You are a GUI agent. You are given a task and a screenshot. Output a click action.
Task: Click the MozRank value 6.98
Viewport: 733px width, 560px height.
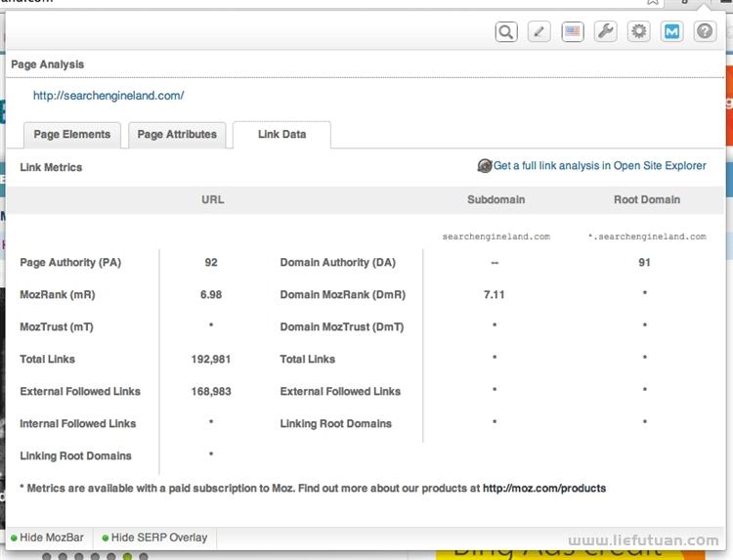211,294
